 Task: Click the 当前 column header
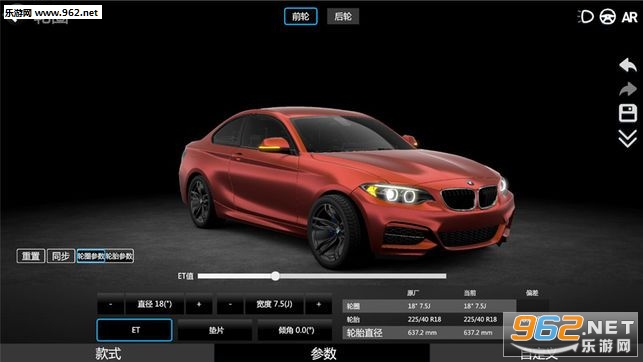point(470,293)
